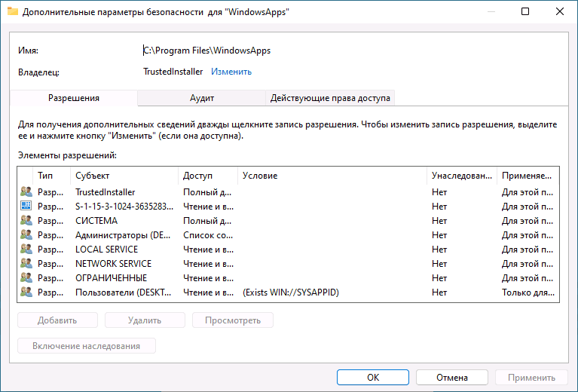Click the TrustedInstaller owner name
Image resolution: width=578 pixels, height=392 pixels.
[x=173, y=72]
